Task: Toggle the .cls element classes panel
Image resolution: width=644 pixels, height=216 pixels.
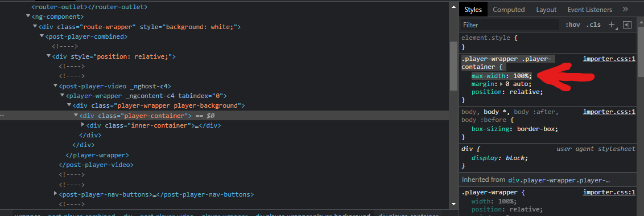Action: pyautogui.click(x=593, y=25)
